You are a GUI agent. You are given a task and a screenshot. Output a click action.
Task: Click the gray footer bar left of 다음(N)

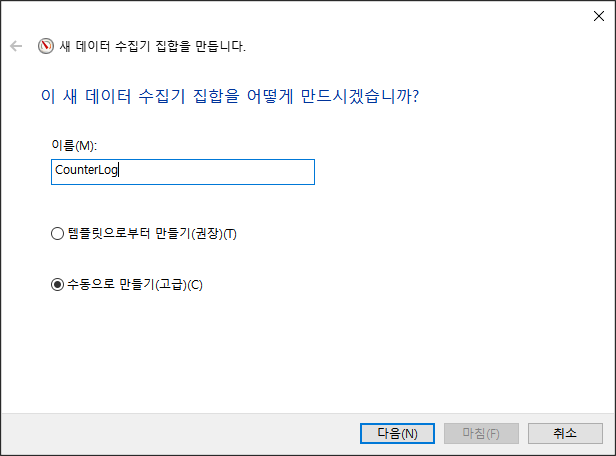(x=177, y=434)
